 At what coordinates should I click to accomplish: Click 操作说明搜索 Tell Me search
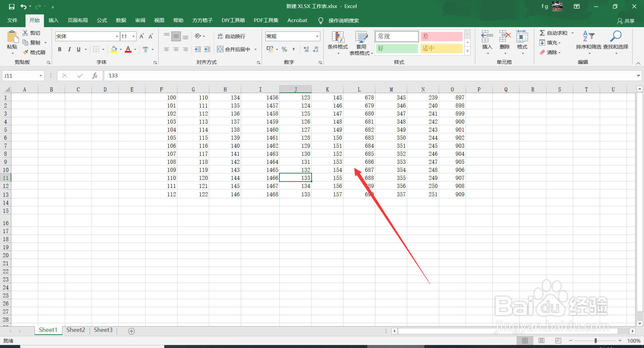point(339,21)
